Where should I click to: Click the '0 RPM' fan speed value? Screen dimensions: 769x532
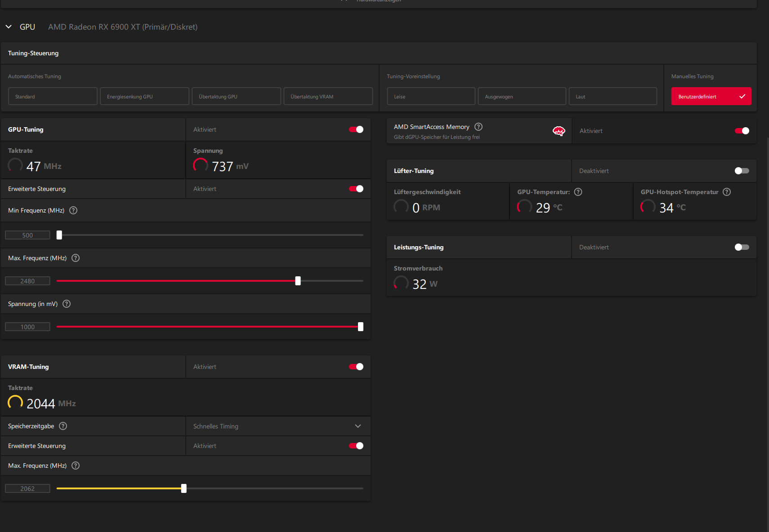coord(426,208)
